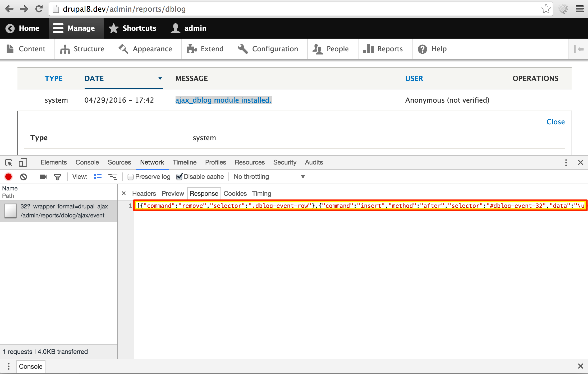
Task: Toggle device mode icon in DevTools
Action: [x=23, y=162]
